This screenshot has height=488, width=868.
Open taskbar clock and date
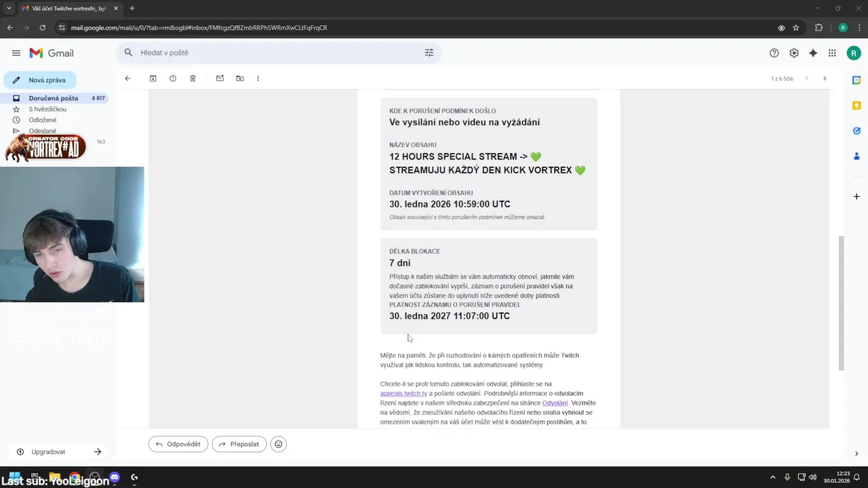point(838,477)
